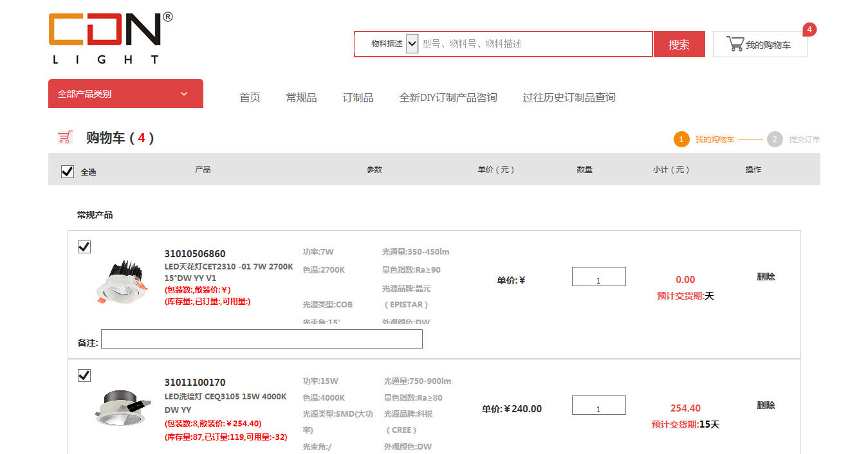Open 过往历史订制品查询 menu item
Viewport: 868px width, 454px height.
click(569, 98)
